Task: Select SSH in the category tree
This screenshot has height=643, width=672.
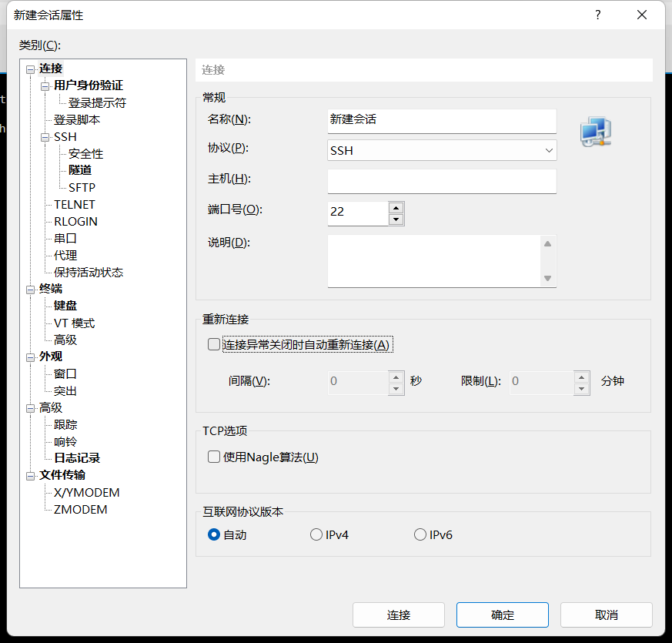Action: 65,137
